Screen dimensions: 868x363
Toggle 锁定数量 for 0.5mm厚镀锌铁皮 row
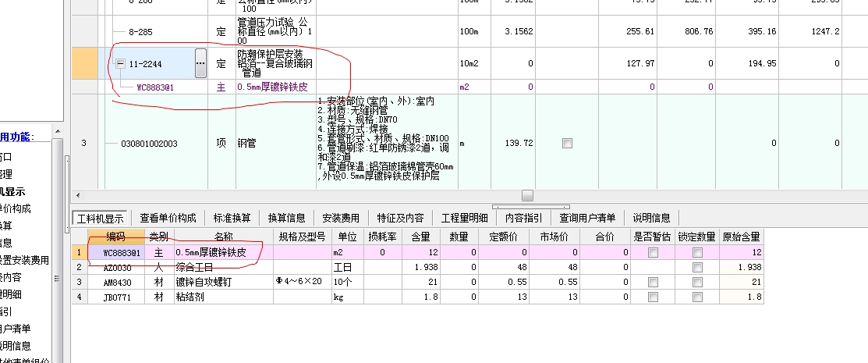(697, 253)
